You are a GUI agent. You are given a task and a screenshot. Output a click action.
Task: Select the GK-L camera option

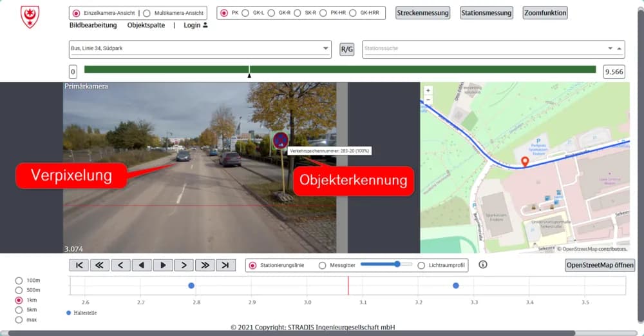click(245, 13)
